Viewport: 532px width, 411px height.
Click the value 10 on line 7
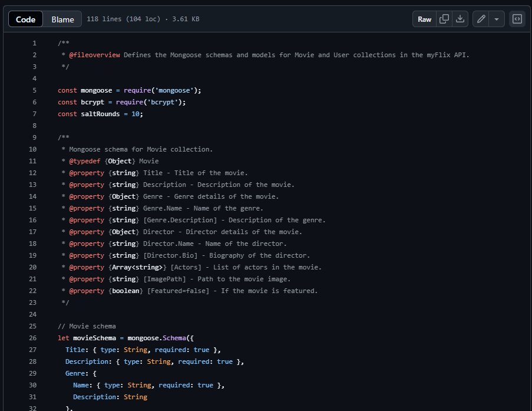pyautogui.click(x=136, y=114)
